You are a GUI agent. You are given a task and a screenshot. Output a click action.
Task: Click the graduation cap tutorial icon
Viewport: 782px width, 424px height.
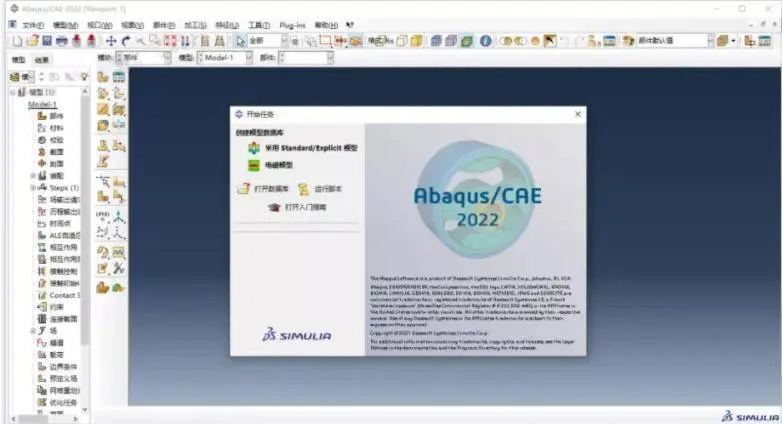(x=274, y=207)
